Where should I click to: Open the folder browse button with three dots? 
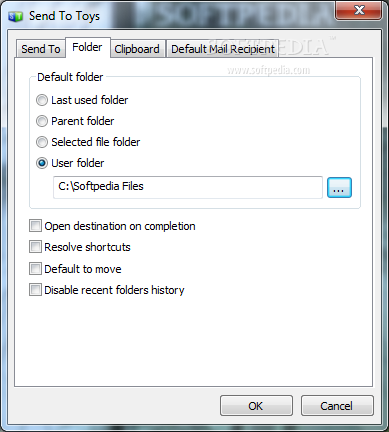click(339, 188)
